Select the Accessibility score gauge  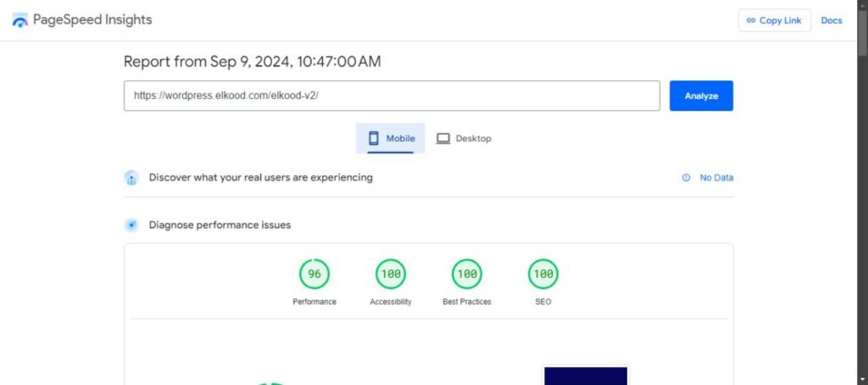391,274
